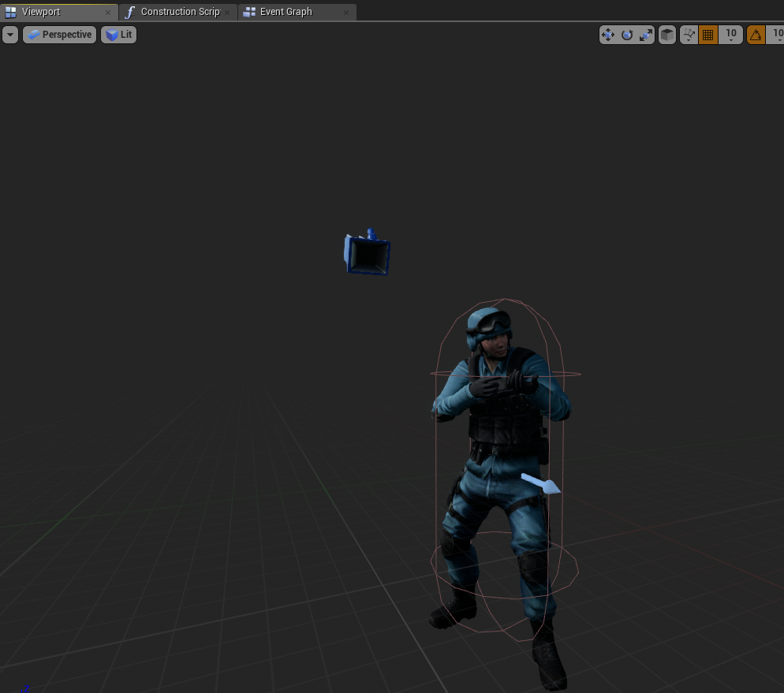Close the Viewport tab

tap(107, 13)
